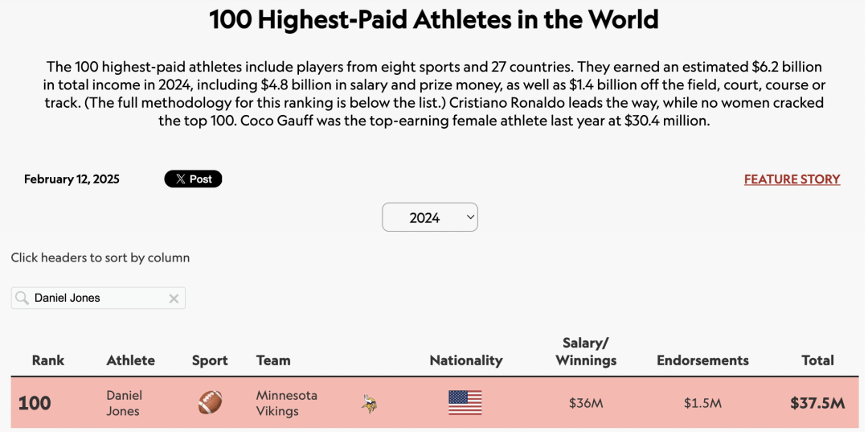Click the rank 100 cell
868x432 pixels.
coord(35,403)
